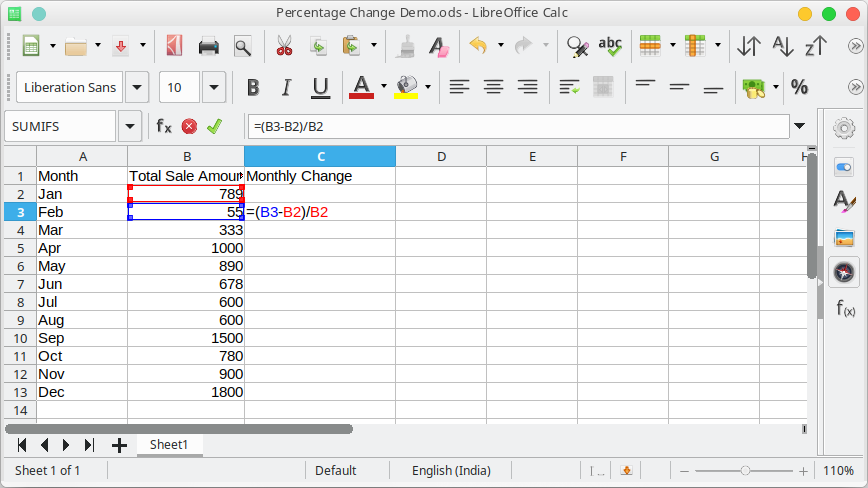The width and height of the screenshot is (868, 488).
Task: Open the sidebar Navigator panel
Action: tap(844, 272)
